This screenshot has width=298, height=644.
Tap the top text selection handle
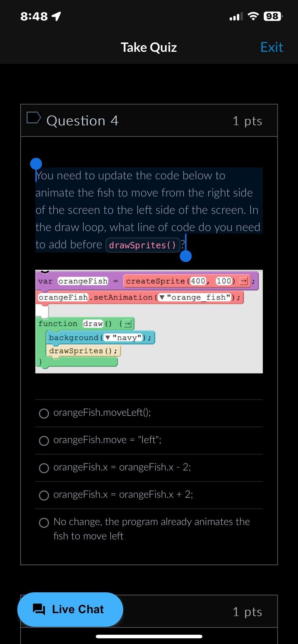(36, 164)
